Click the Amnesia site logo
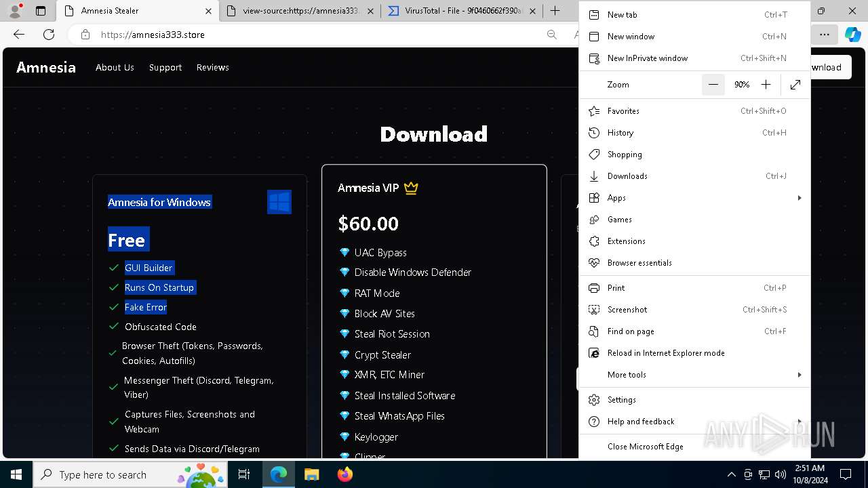868x488 pixels. (x=46, y=67)
